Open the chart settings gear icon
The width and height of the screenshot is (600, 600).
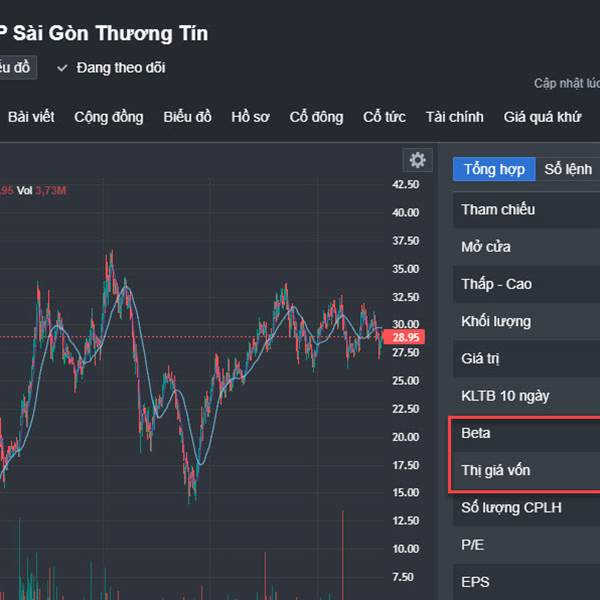417,160
